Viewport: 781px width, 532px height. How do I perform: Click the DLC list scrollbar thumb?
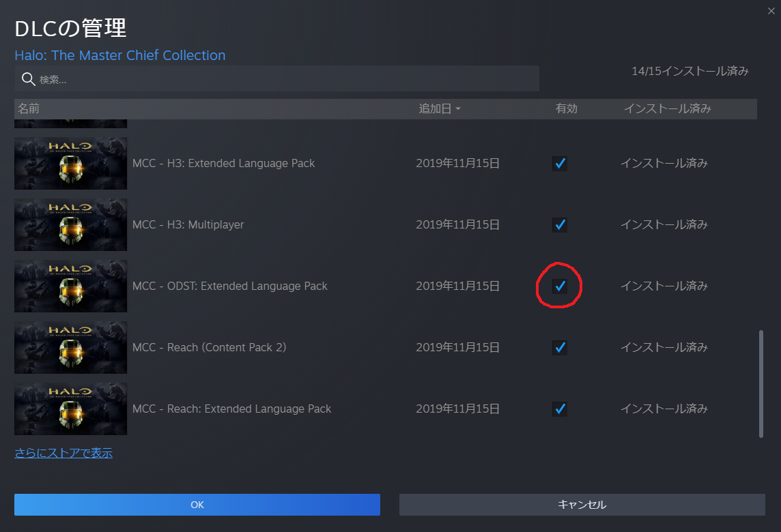click(x=761, y=384)
